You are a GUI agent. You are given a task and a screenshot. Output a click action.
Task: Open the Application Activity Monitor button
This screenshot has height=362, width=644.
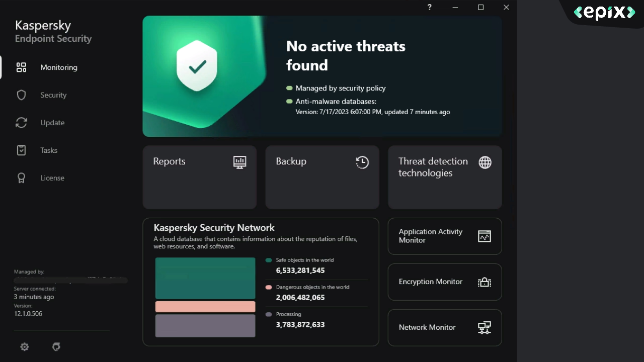[x=444, y=236]
